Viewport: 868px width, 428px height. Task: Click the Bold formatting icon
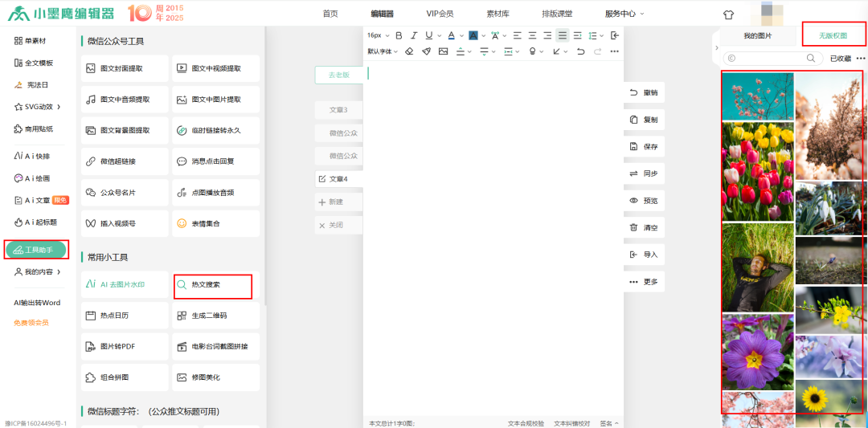tap(399, 35)
